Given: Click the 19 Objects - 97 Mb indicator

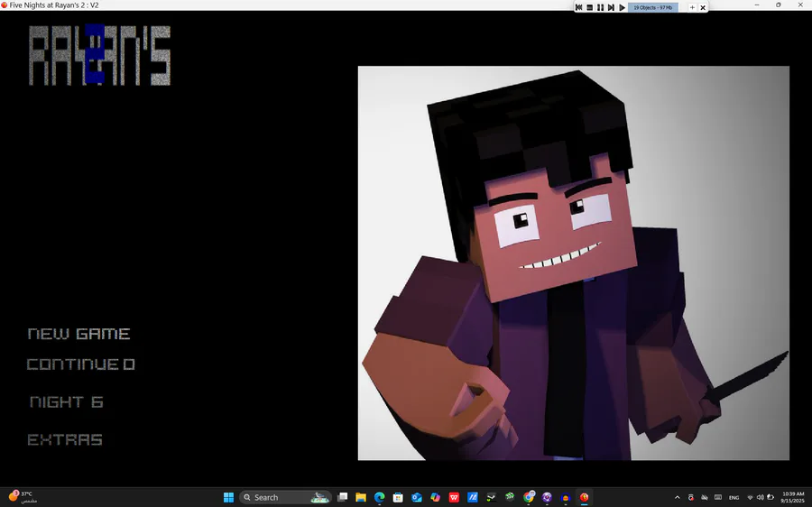Looking at the screenshot, I should point(653,7).
